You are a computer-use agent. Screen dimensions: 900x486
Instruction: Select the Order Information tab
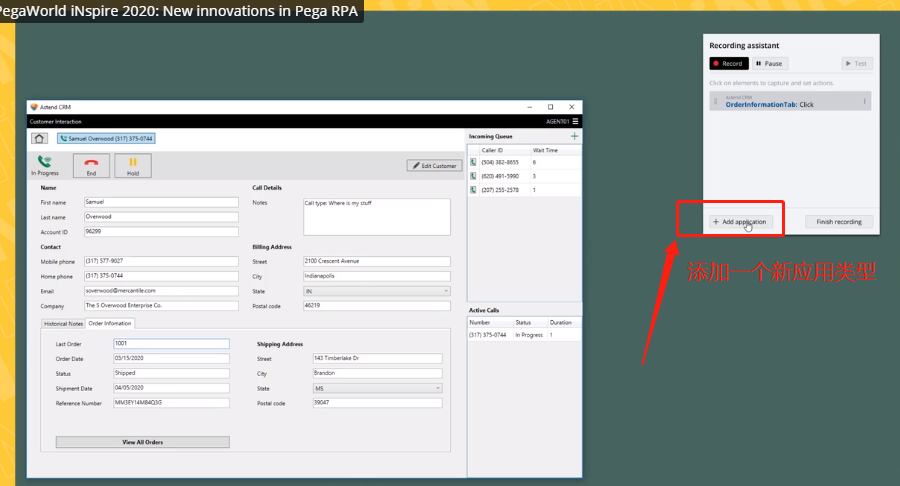pyautogui.click(x=110, y=323)
